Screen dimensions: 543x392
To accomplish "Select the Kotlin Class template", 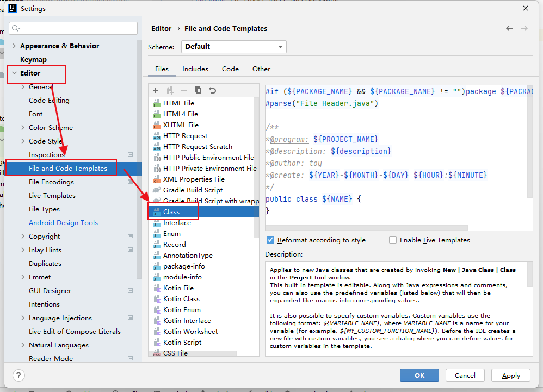I will [x=181, y=298].
